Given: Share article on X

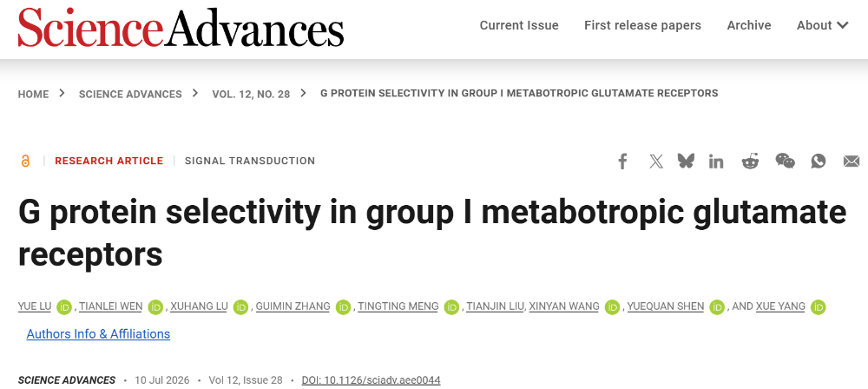Looking at the screenshot, I should (x=656, y=162).
